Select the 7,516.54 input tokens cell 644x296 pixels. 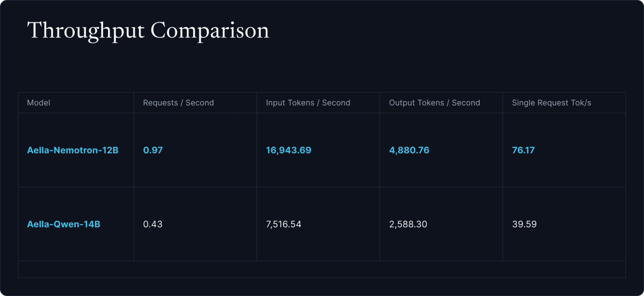point(283,224)
